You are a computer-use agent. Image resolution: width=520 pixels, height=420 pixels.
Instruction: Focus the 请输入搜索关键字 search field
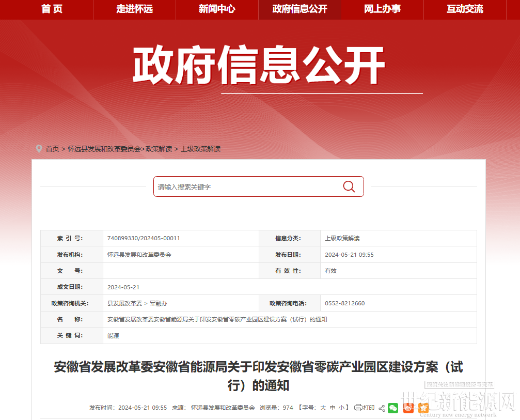pyautogui.click(x=248, y=187)
